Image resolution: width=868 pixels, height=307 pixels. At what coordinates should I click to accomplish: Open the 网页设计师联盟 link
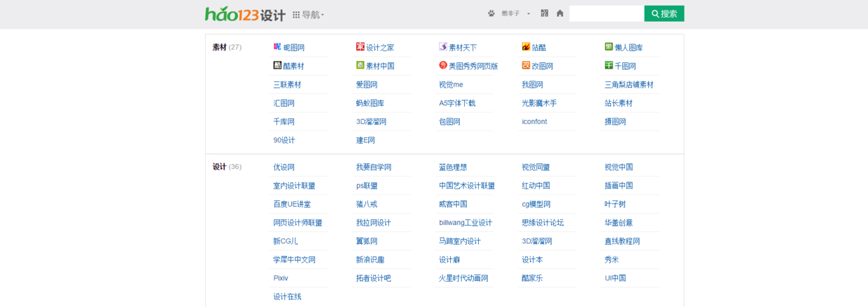pos(297,223)
